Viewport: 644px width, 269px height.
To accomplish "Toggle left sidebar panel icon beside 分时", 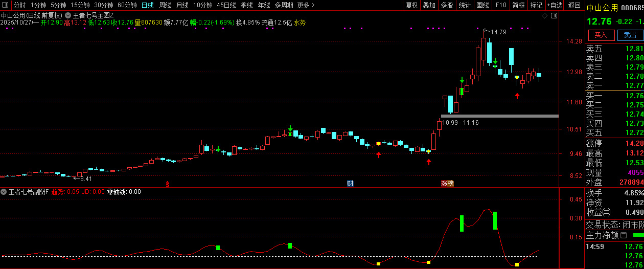I will (5, 5).
